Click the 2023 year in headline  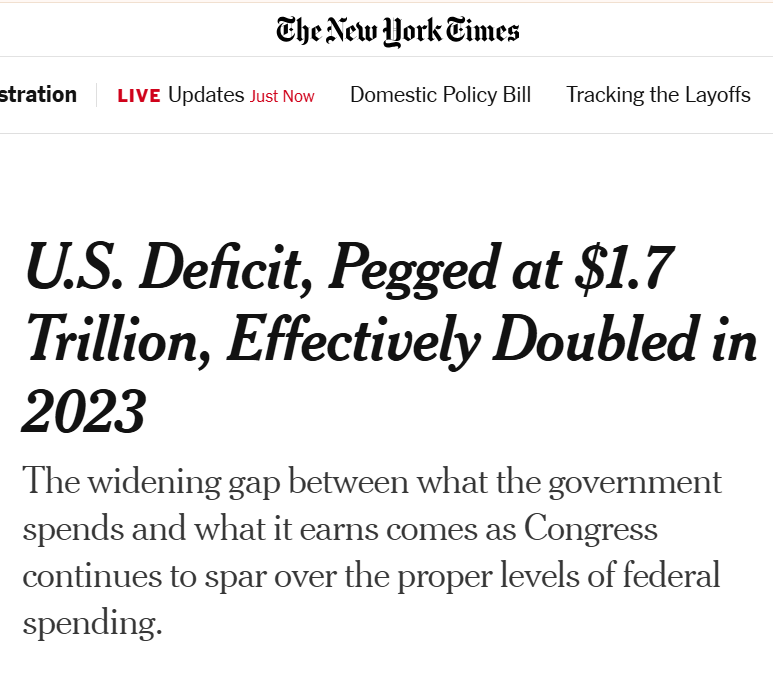[x=84, y=411]
